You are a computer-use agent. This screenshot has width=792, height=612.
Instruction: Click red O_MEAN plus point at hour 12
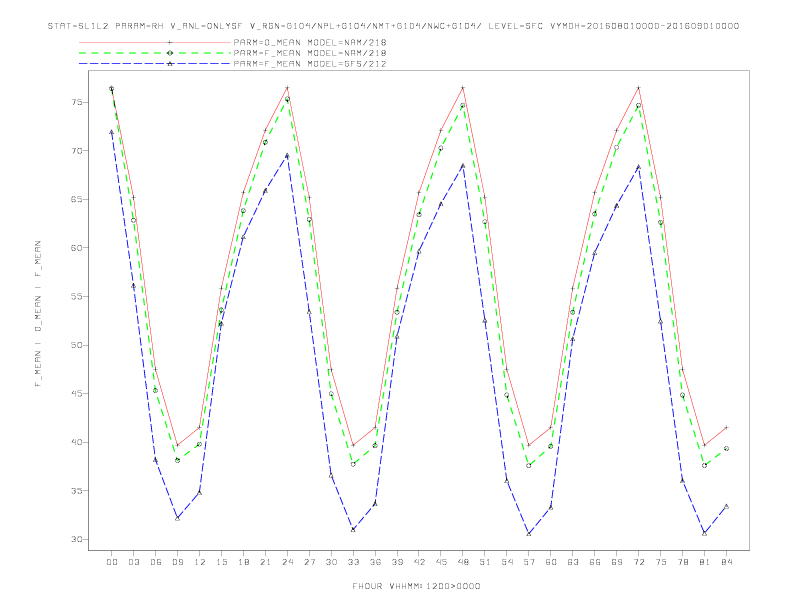[200, 427]
